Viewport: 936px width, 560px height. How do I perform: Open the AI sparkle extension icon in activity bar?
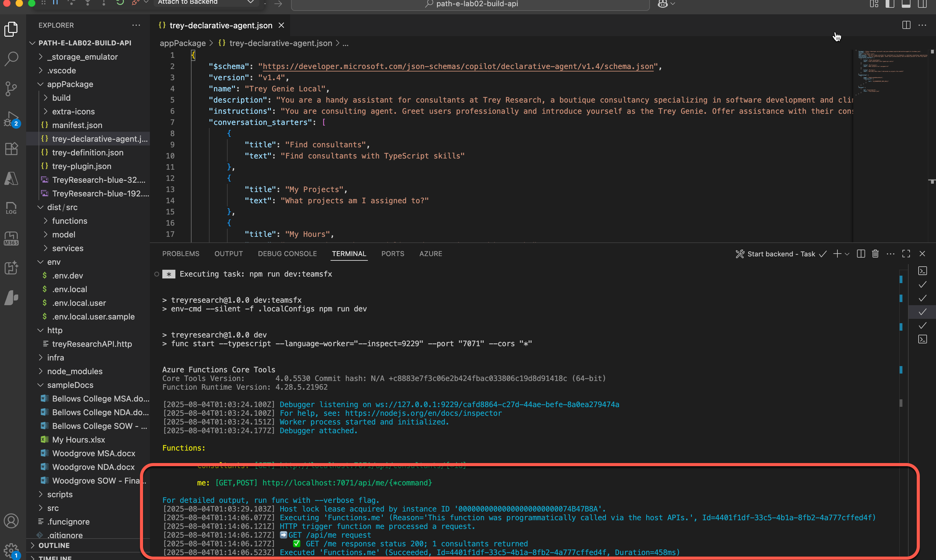(11, 268)
